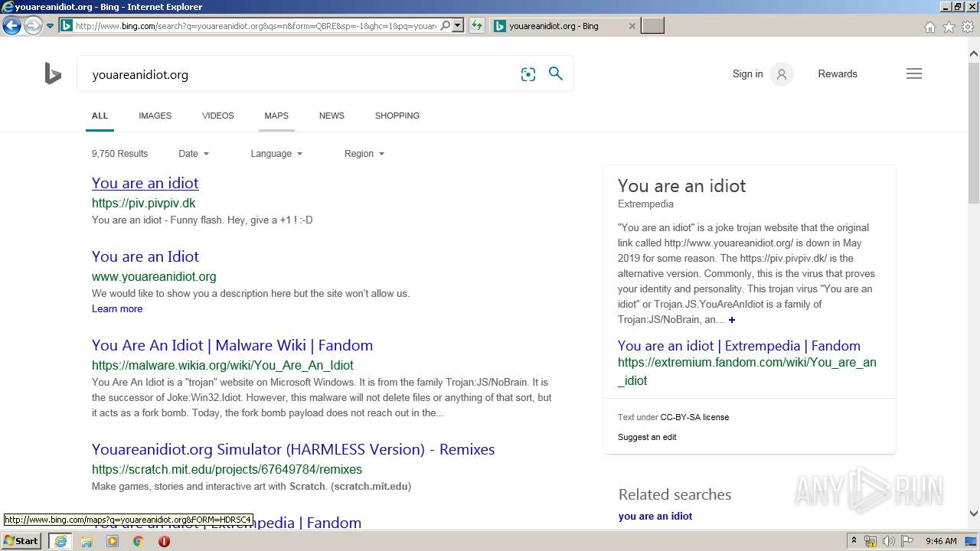This screenshot has height=551, width=980.
Task: Click the address bar search magnifier icon
Action: pyautogui.click(x=446, y=26)
